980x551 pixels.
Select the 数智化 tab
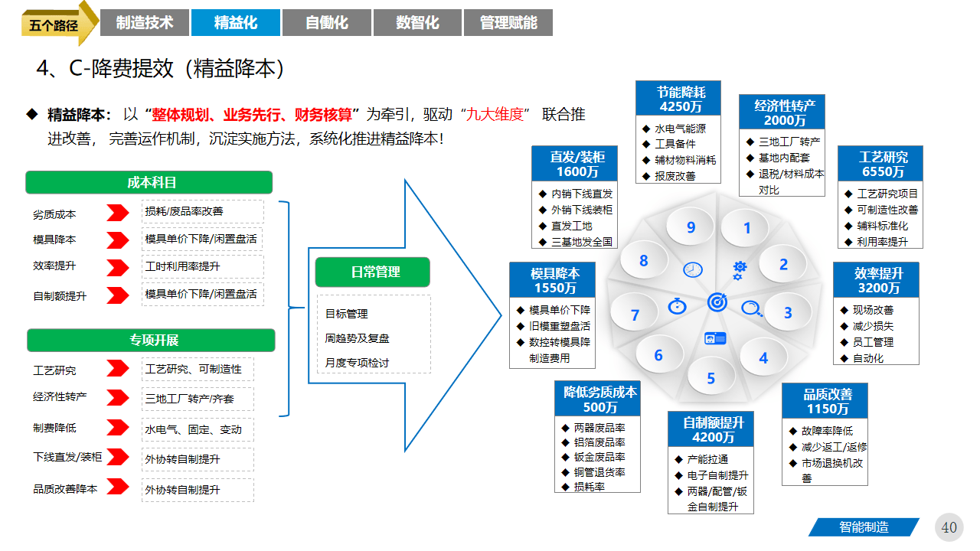(x=417, y=22)
